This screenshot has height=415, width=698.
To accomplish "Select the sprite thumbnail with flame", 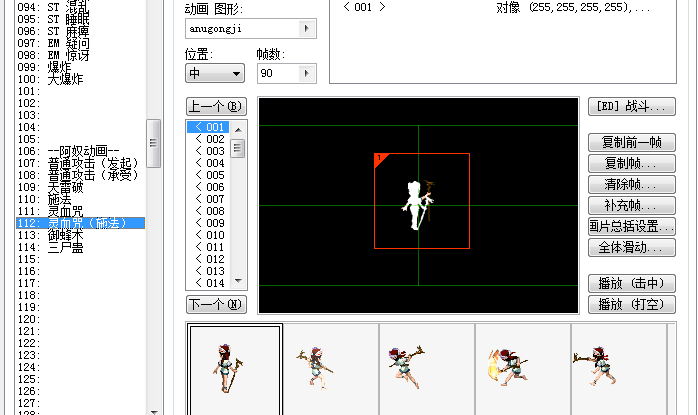I will tap(523, 369).
